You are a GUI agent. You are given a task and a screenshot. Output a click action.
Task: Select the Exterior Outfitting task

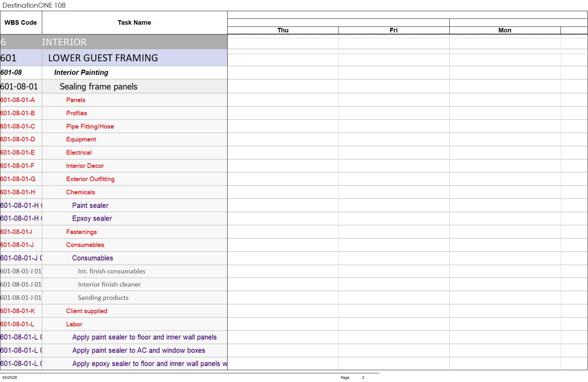pos(90,179)
